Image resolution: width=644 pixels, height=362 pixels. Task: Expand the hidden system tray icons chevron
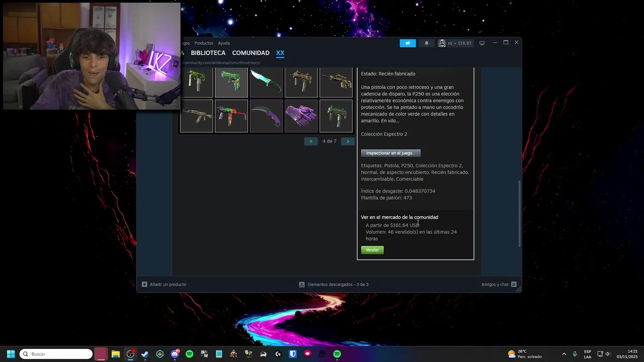pyautogui.click(x=564, y=354)
